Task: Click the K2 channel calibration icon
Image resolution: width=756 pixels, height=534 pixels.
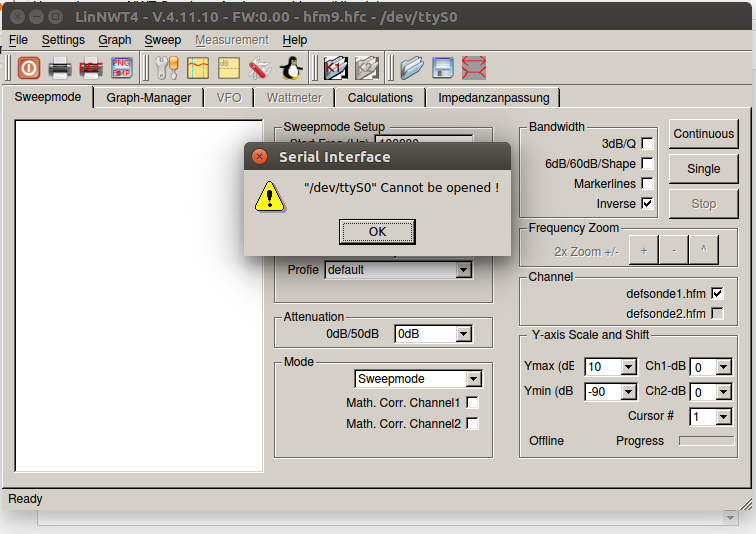Action: pyautogui.click(x=367, y=68)
